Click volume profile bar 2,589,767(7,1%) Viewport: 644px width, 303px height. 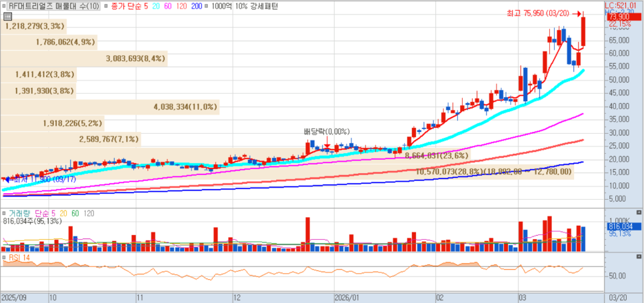tap(71, 139)
